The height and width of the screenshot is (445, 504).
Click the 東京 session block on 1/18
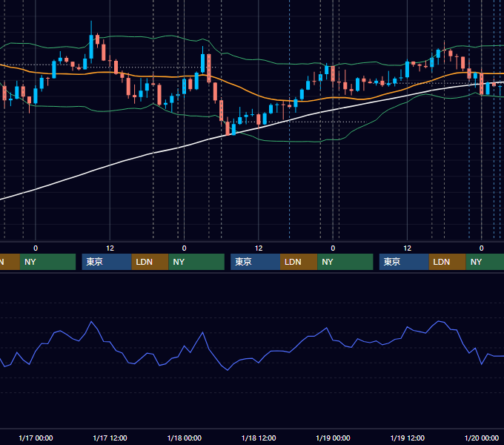(x=255, y=262)
